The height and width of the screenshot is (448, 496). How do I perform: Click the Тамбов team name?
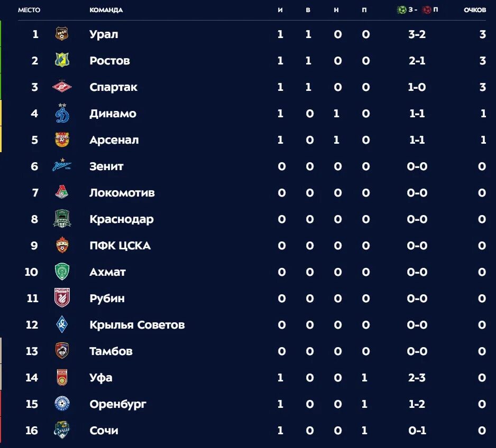pyautogui.click(x=111, y=351)
